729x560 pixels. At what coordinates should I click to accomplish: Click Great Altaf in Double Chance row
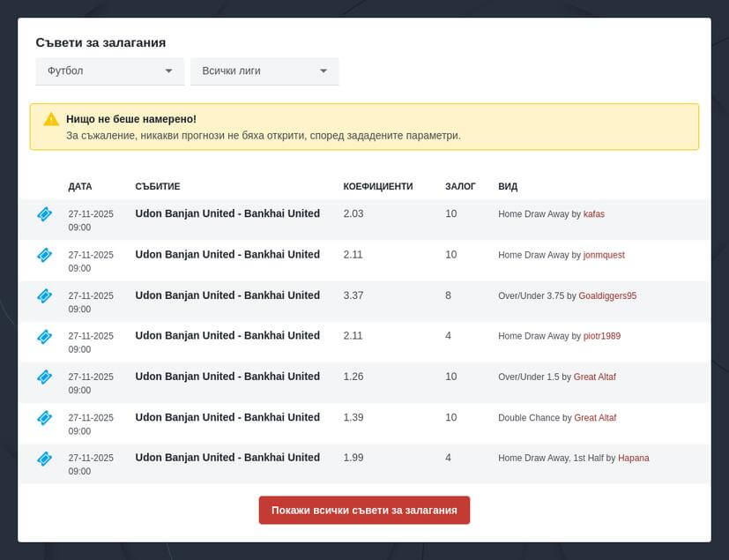tap(595, 417)
